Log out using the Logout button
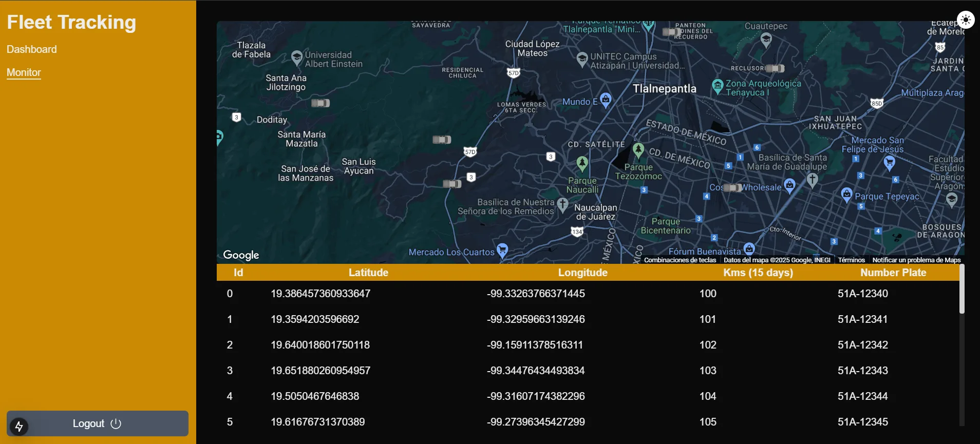This screenshot has width=980, height=444. pyautogui.click(x=98, y=423)
